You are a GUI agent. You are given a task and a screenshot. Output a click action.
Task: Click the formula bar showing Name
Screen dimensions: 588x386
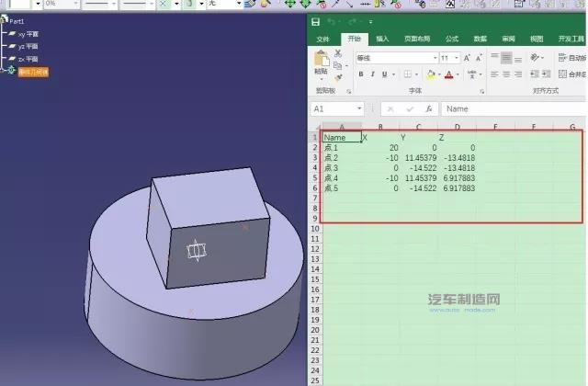point(514,109)
